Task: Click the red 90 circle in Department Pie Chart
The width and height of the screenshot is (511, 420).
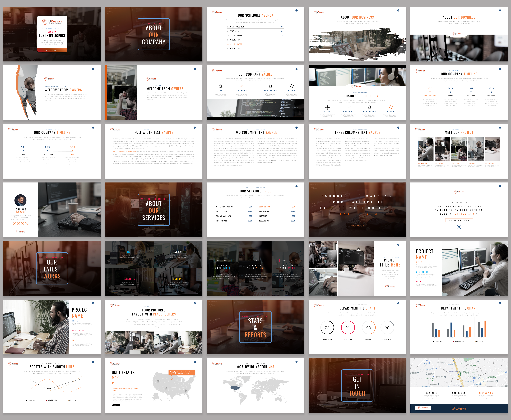Action: 348,328
